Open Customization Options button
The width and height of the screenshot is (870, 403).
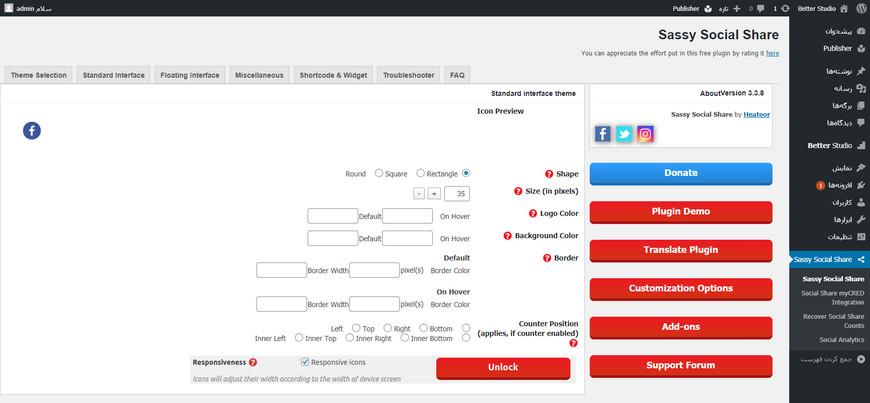[x=681, y=289]
